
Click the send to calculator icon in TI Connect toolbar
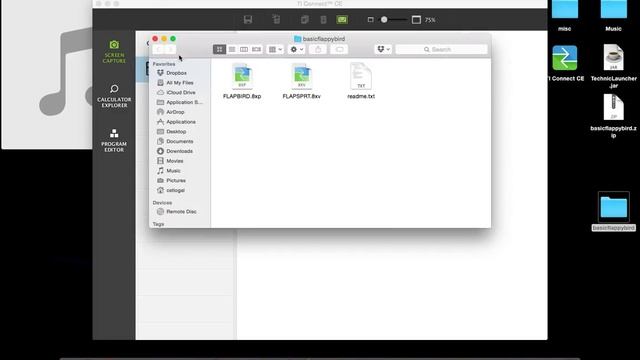point(276,19)
